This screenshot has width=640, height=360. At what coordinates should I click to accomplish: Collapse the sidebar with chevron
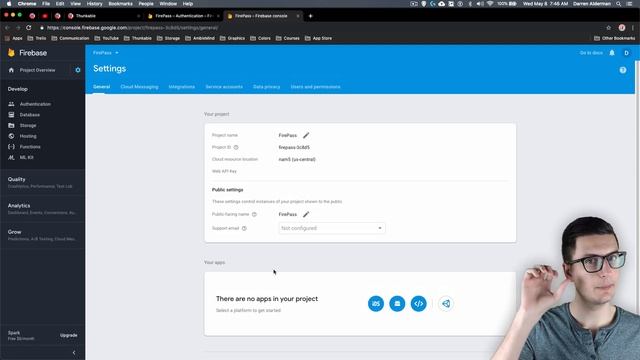click(x=74, y=353)
